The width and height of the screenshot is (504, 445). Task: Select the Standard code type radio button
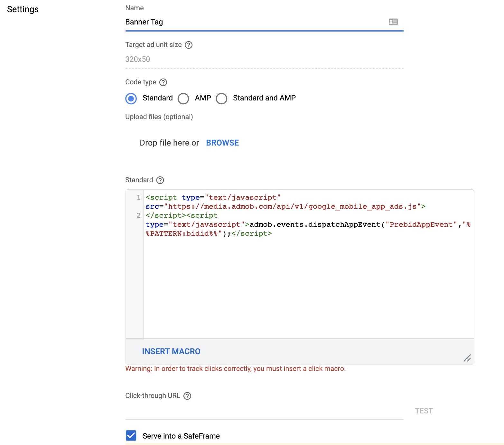click(131, 99)
